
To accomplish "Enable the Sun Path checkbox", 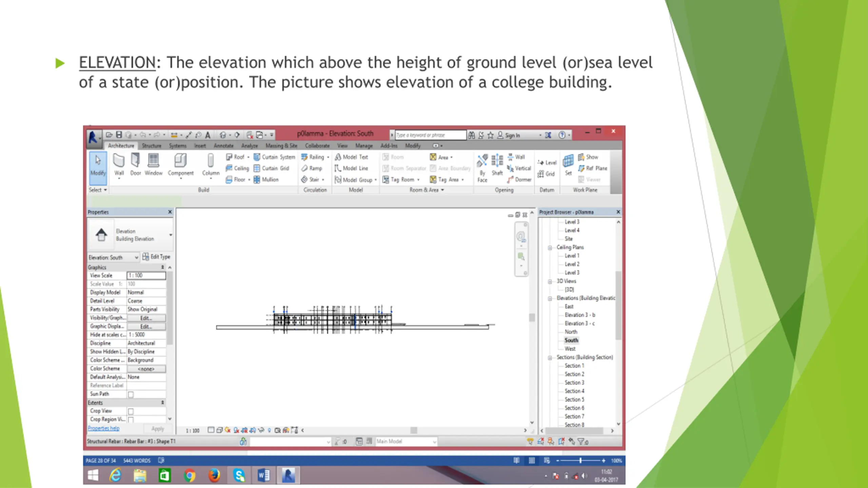I will [x=131, y=394].
